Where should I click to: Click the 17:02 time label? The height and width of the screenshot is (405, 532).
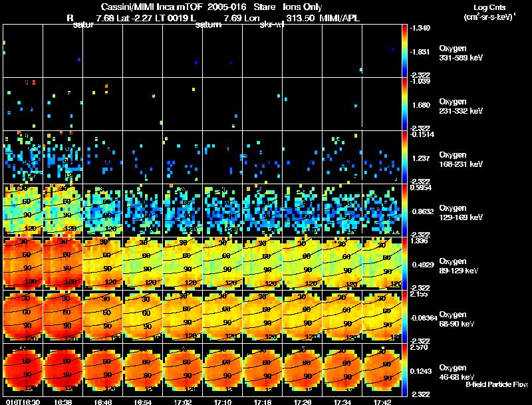pyautogui.click(x=182, y=402)
